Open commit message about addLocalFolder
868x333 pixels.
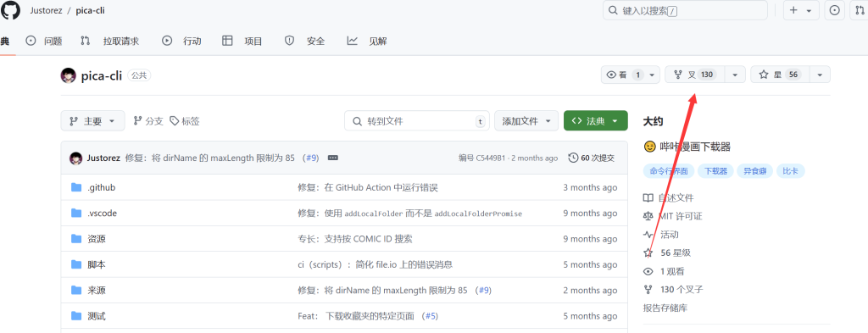coord(409,213)
